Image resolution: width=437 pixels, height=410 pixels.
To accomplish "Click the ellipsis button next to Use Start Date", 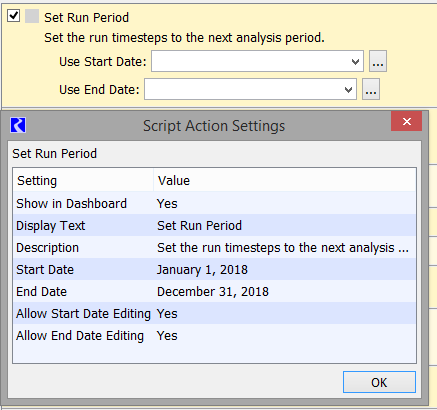I will [x=378, y=61].
